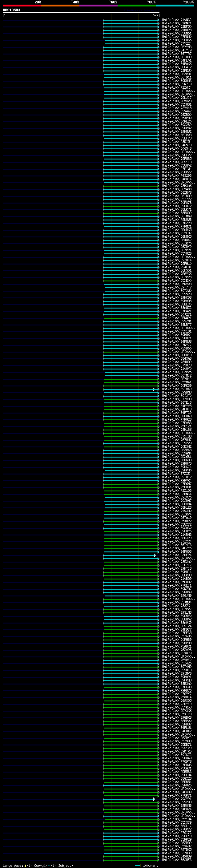Select hit UniRef100_B9N7I9
The height and width of the screenshot is (868, 197).
176,84
